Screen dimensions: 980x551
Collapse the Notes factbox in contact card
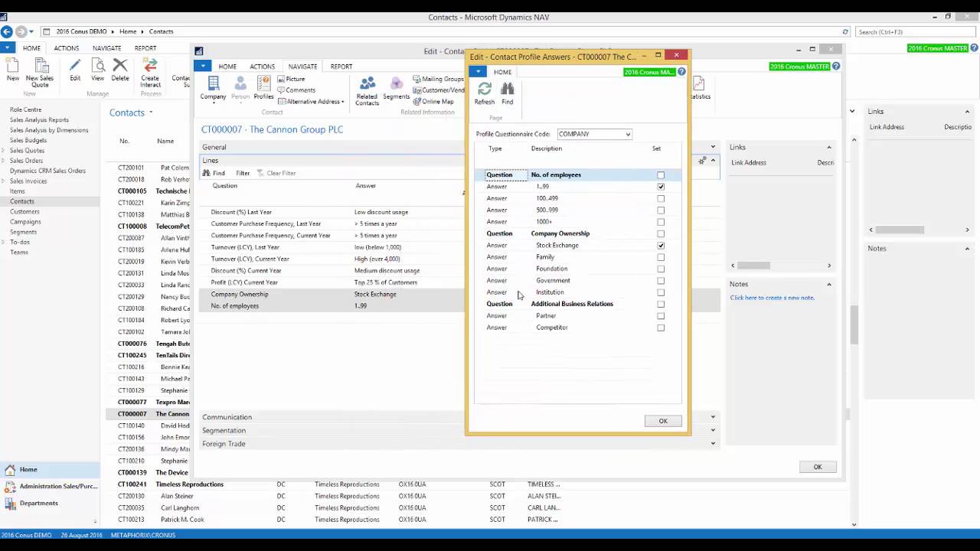(x=829, y=284)
